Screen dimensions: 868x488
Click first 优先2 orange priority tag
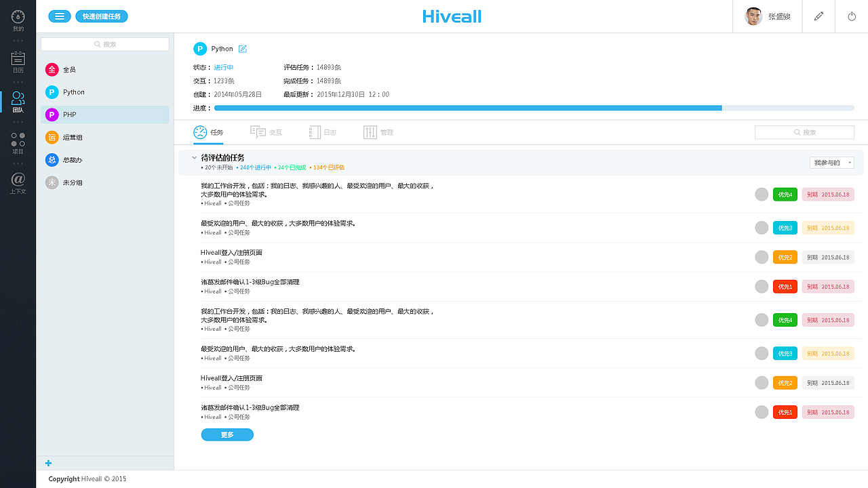click(x=785, y=257)
